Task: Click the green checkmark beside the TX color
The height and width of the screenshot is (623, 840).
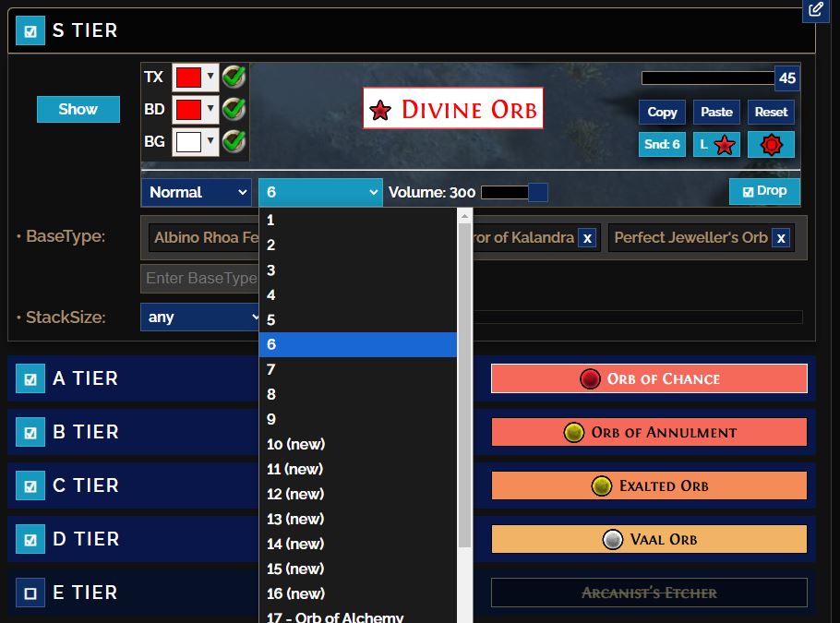Action: point(234,77)
